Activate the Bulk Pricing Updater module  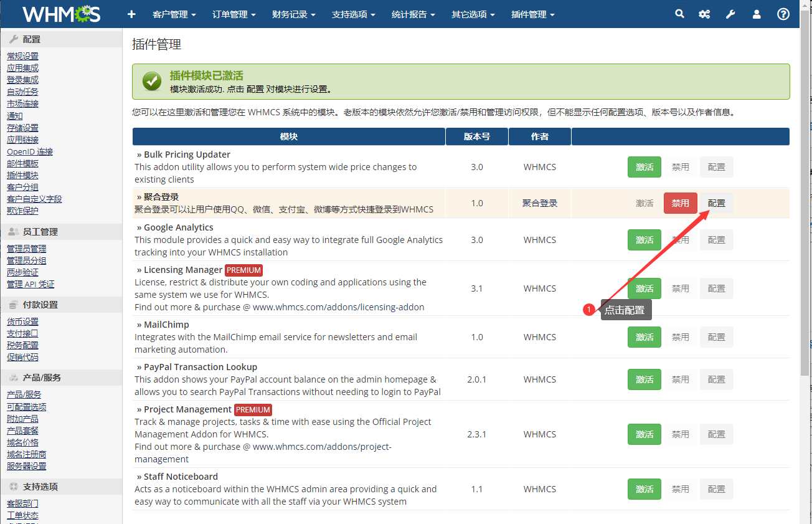pos(644,167)
